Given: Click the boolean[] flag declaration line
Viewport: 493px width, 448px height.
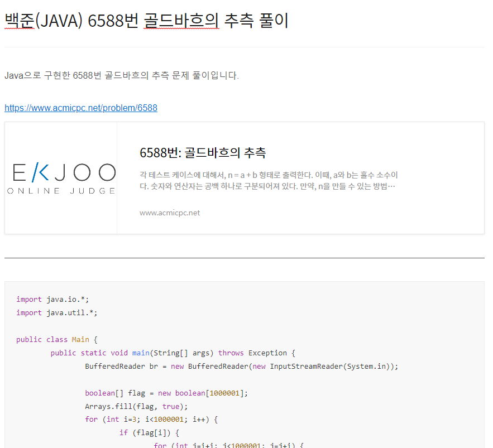Looking at the screenshot, I should (166, 393).
